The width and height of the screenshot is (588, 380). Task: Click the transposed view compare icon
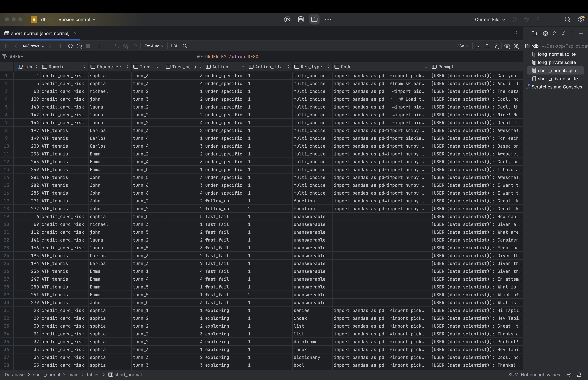click(x=496, y=46)
